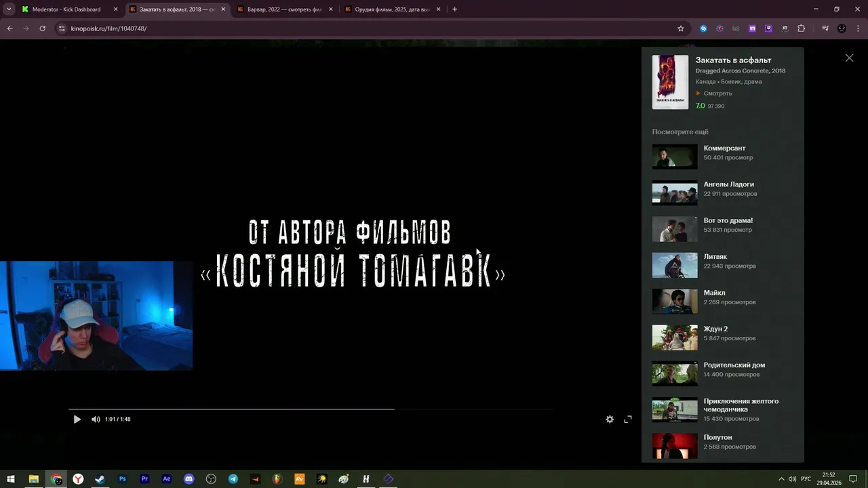Open OBS Studio from taskbar
The image size is (868, 488).
tap(211, 479)
